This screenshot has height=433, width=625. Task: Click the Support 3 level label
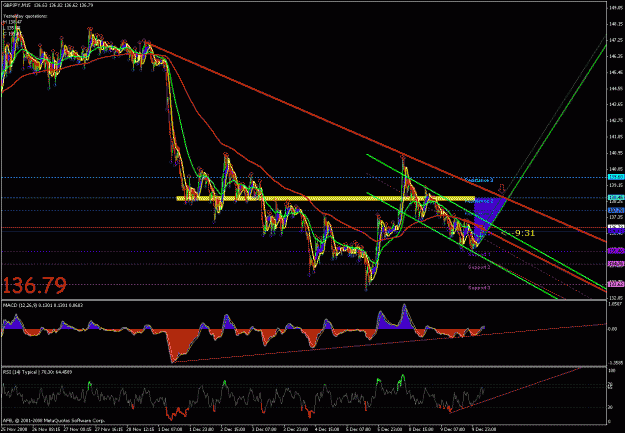click(479, 288)
